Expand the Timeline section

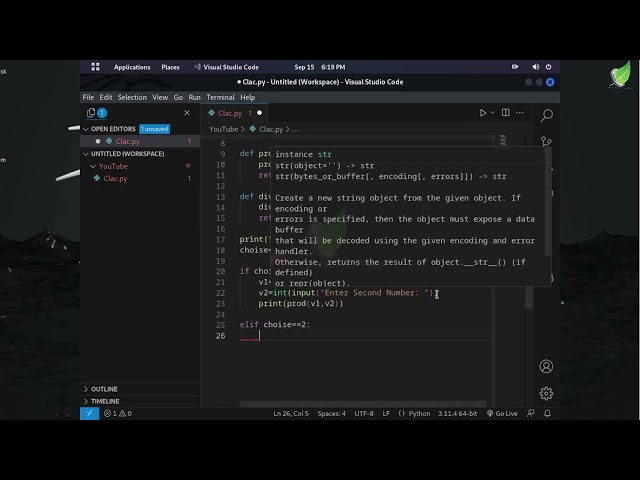pyautogui.click(x=86, y=401)
